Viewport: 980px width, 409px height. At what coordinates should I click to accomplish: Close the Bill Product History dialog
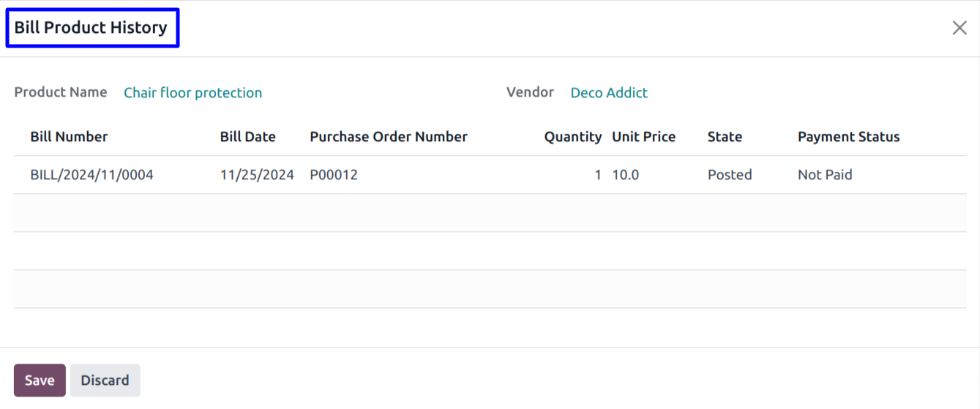[x=959, y=28]
